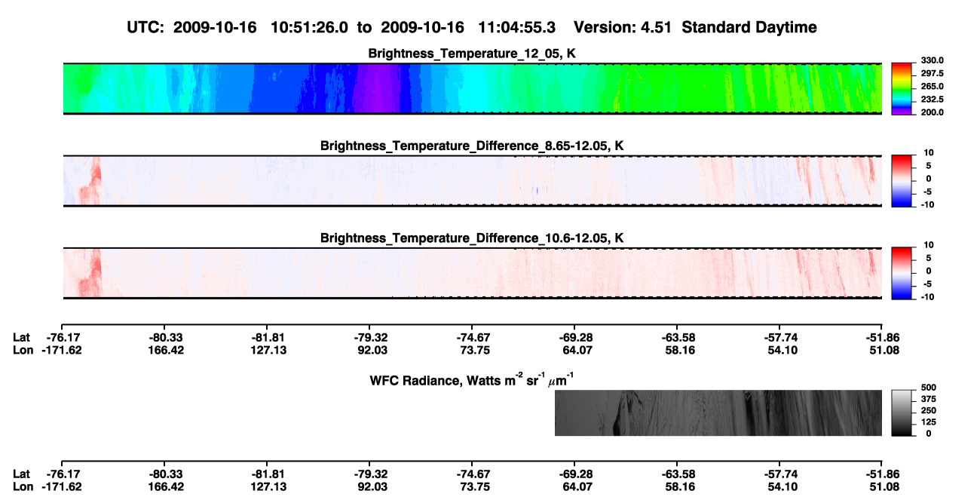
Task: Click the UTC: label in the header
Action: click(x=147, y=28)
